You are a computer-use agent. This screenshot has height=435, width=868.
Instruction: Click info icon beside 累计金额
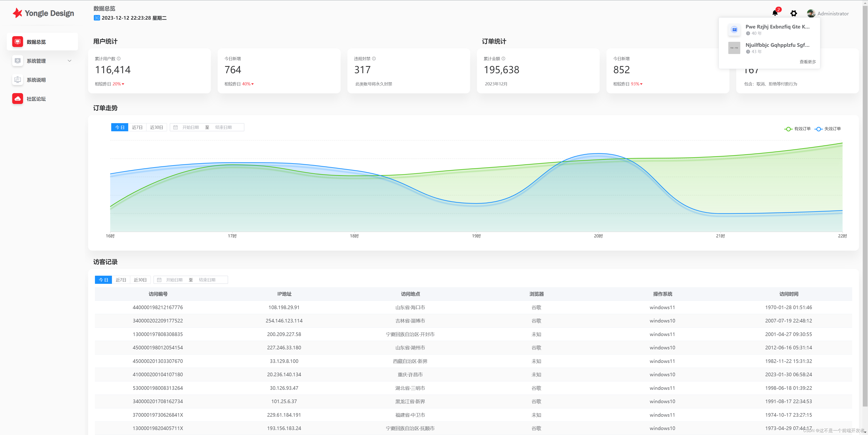click(503, 59)
